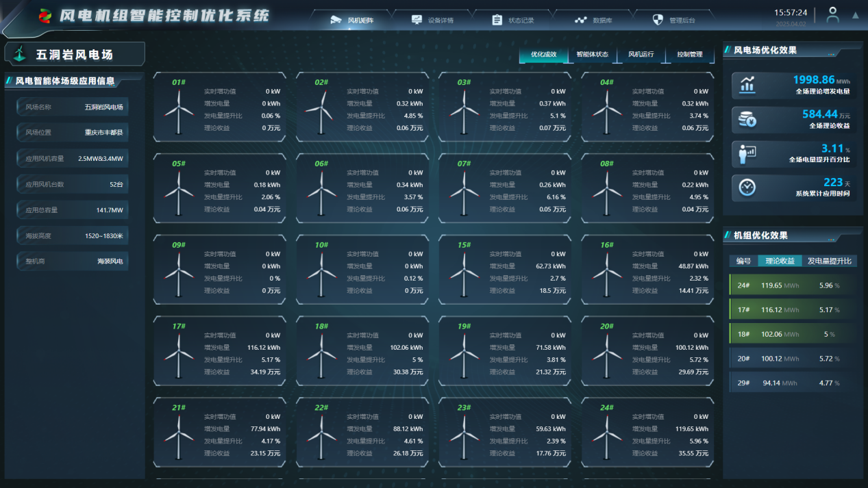Switch to the 风机运行 view

pyautogui.click(x=641, y=55)
